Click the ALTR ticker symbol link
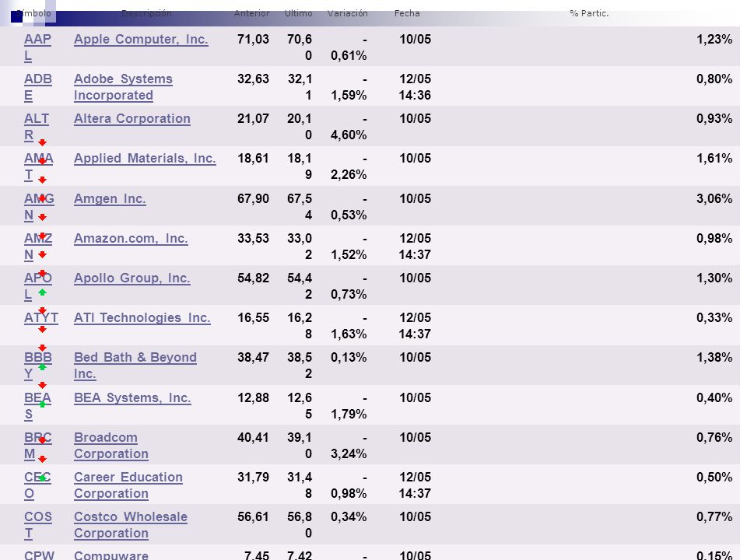The width and height of the screenshot is (747, 560). click(x=37, y=127)
